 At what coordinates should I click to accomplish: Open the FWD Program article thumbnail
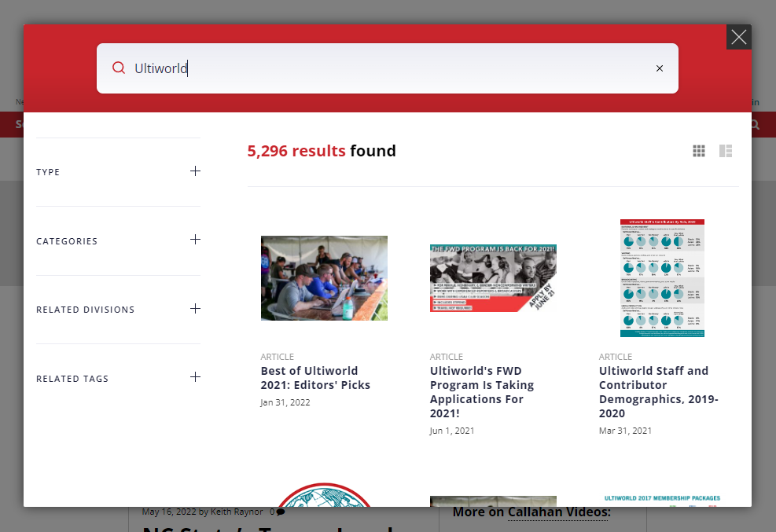[x=493, y=278]
